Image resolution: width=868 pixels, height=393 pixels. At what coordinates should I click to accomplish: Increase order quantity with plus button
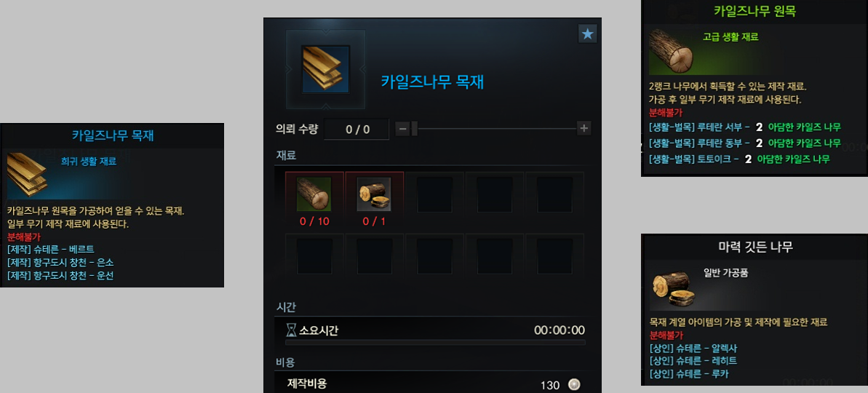[584, 128]
